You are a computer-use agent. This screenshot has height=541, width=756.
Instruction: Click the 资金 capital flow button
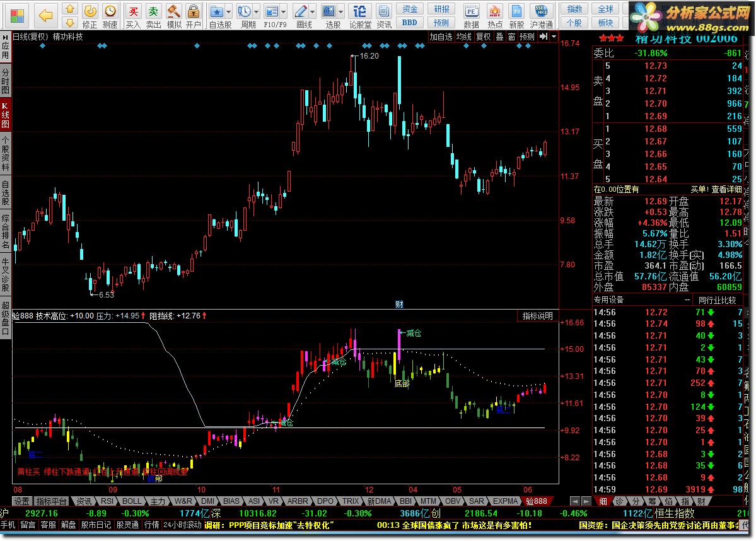(x=410, y=9)
